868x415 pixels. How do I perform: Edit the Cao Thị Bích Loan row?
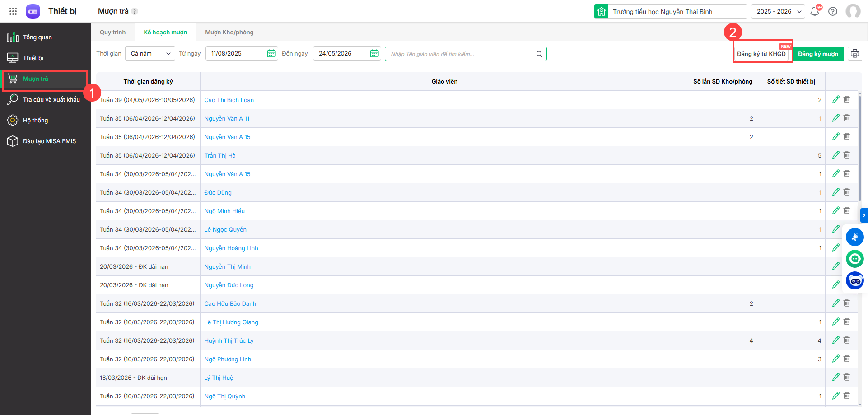[835, 100]
